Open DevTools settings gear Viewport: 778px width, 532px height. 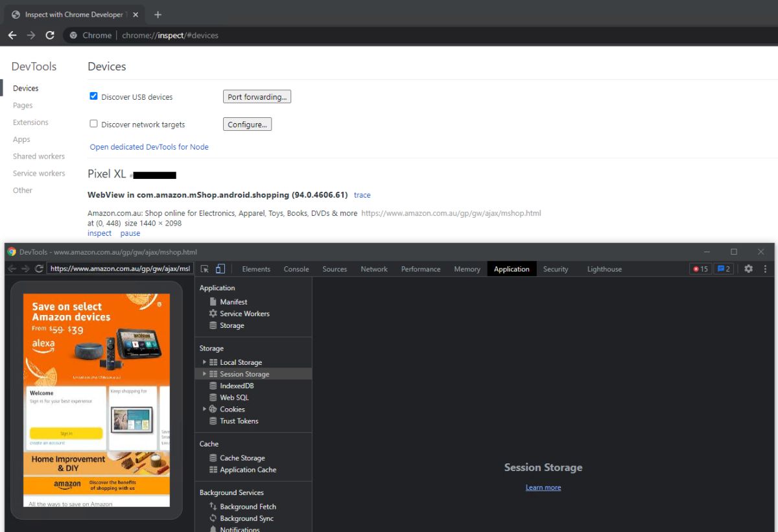point(748,269)
